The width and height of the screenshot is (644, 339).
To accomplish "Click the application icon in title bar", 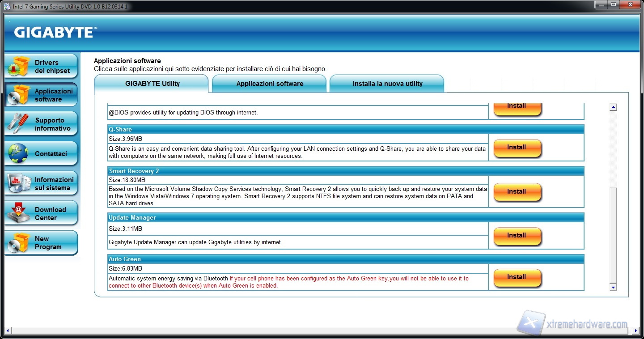I will (7, 6).
